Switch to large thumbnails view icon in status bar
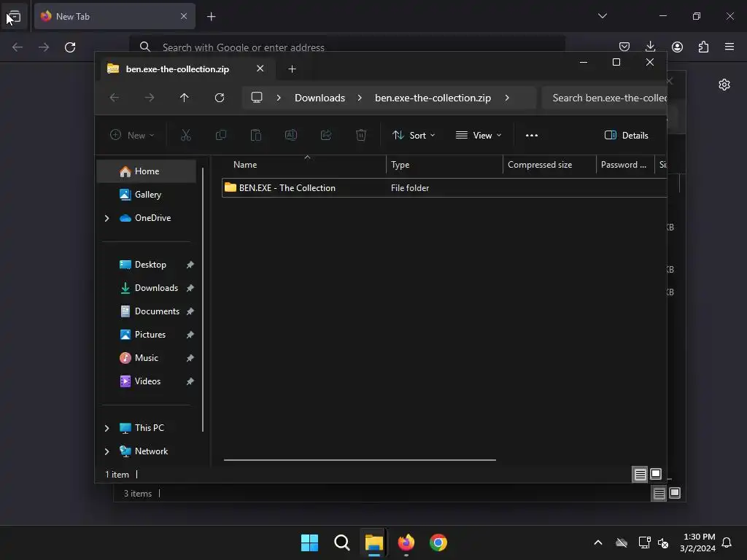747x560 pixels. point(656,474)
